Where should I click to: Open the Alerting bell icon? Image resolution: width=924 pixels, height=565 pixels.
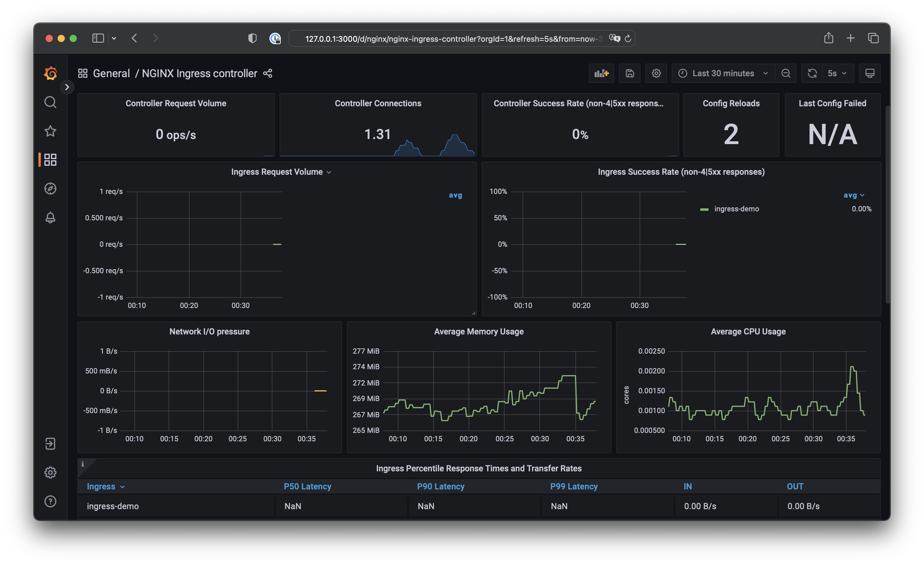pos(50,218)
